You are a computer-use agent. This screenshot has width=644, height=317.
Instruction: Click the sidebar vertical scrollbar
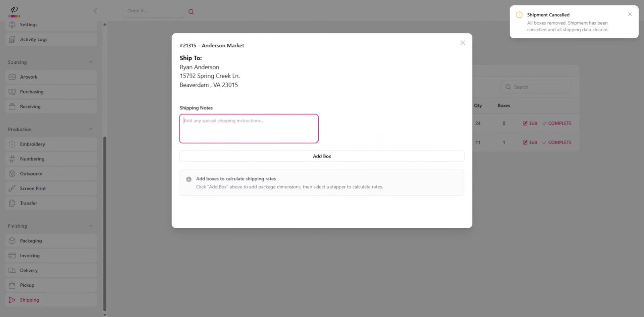click(105, 223)
